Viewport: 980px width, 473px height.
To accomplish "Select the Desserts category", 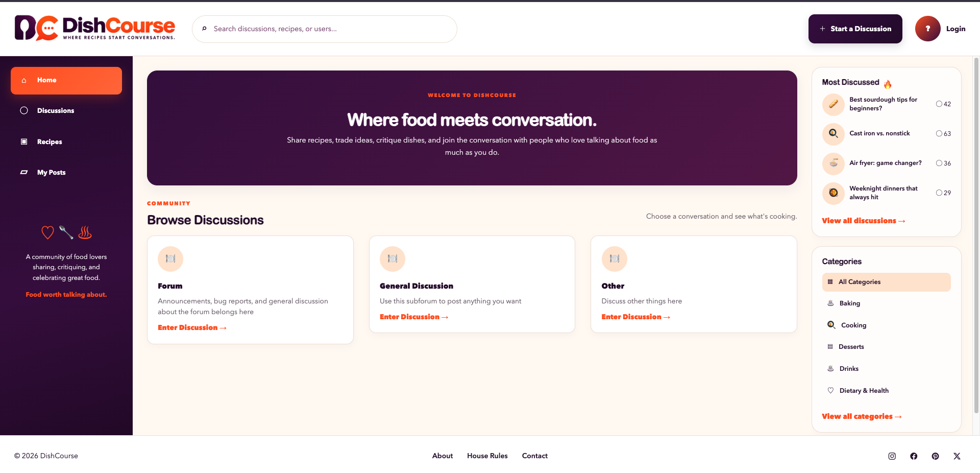I will tap(886, 347).
